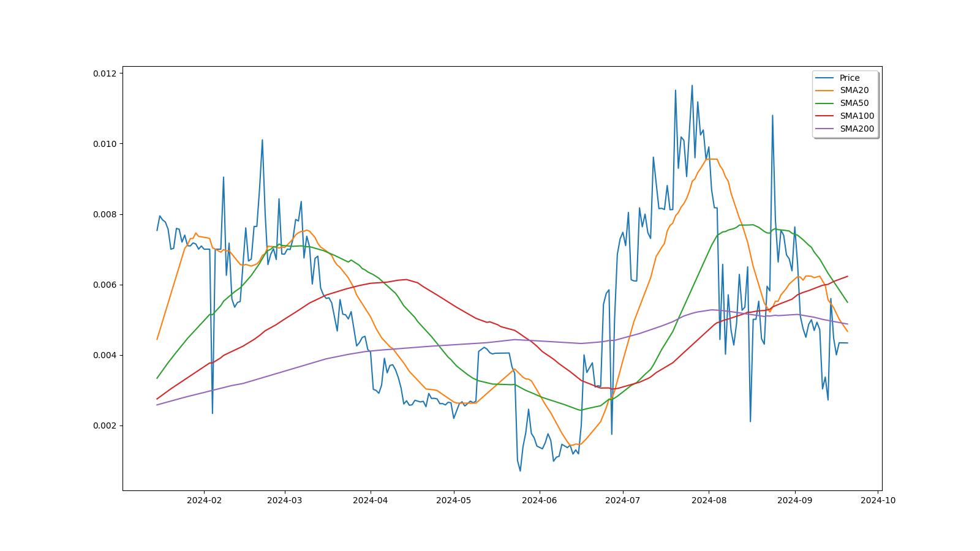Click the blue Price line swatch in legend

click(825, 78)
